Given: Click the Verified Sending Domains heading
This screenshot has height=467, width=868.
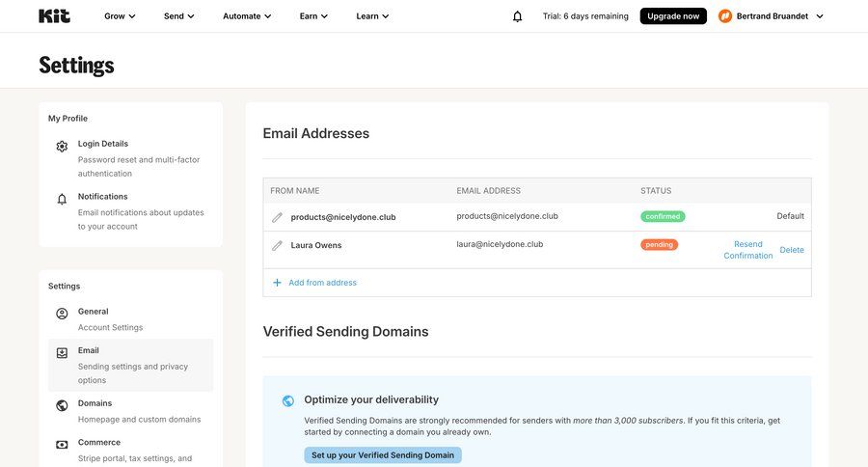Looking at the screenshot, I should (x=345, y=331).
